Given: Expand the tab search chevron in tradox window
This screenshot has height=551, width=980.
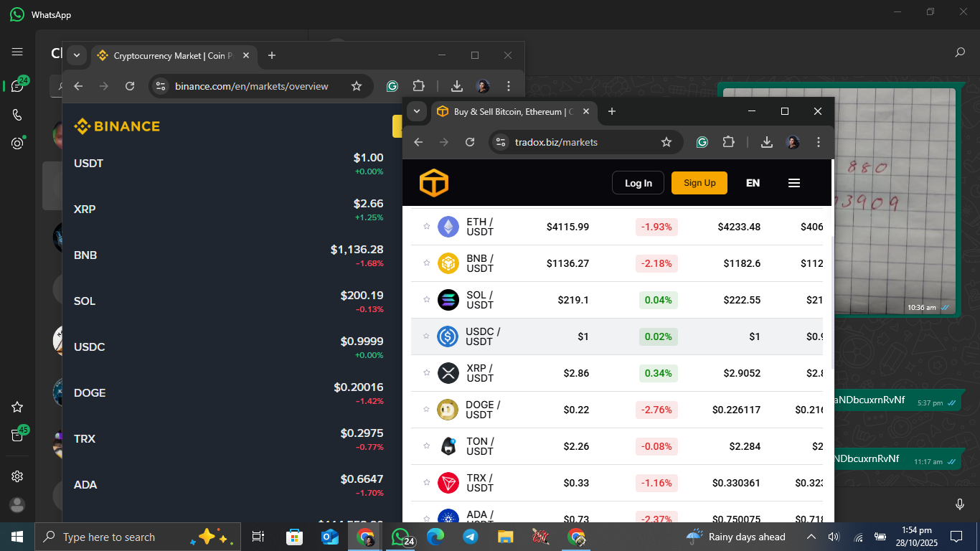Looking at the screenshot, I should 417,111.
